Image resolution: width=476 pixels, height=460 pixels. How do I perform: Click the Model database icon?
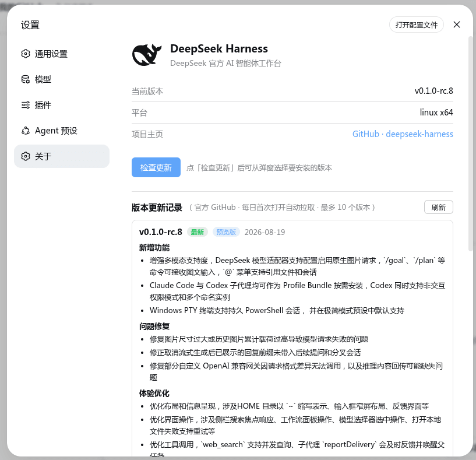click(x=26, y=79)
